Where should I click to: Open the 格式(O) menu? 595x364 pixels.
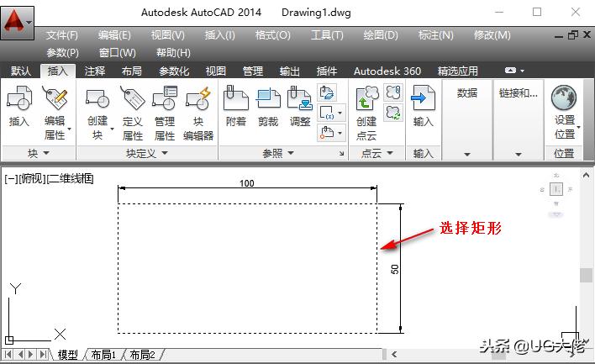coord(272,35)
